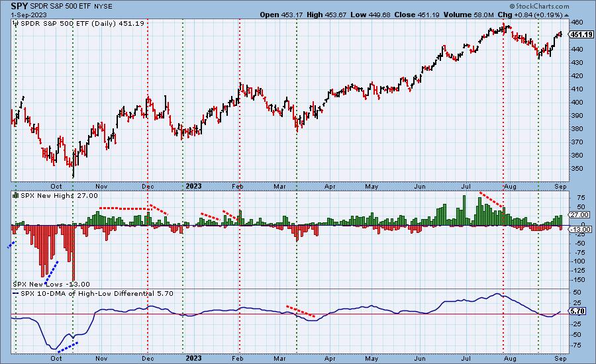
Task: Click the 451.19 price tag on right axis
Action: [581, 34]
